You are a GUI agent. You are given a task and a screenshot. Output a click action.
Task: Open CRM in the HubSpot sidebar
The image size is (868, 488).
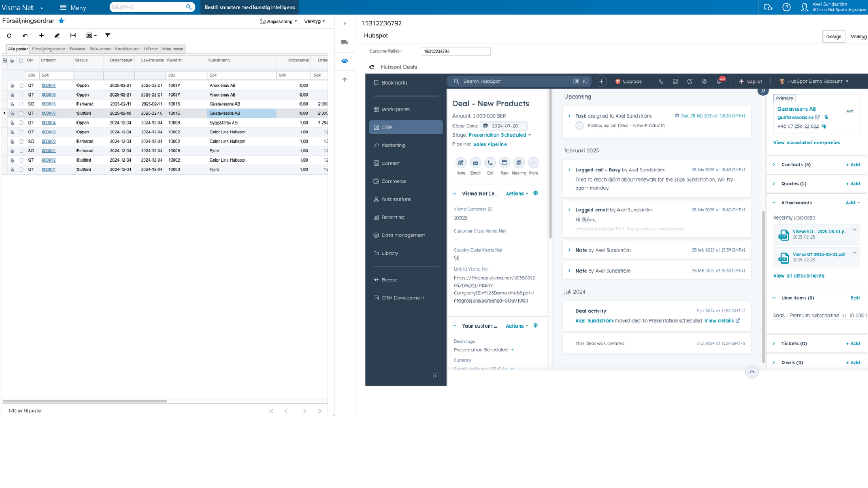click(406, 127)
